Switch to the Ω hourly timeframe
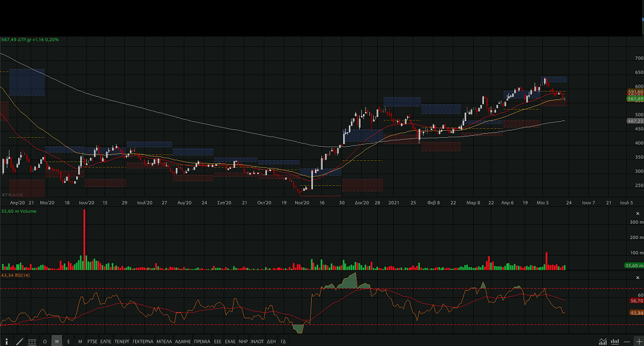The image size is (644, 346). (45, 342)
